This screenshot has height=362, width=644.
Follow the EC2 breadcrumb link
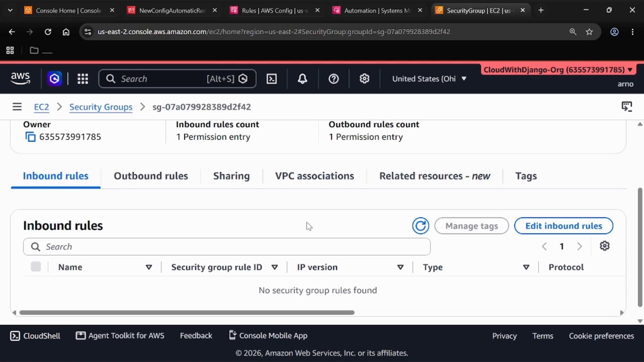[41, 107]
